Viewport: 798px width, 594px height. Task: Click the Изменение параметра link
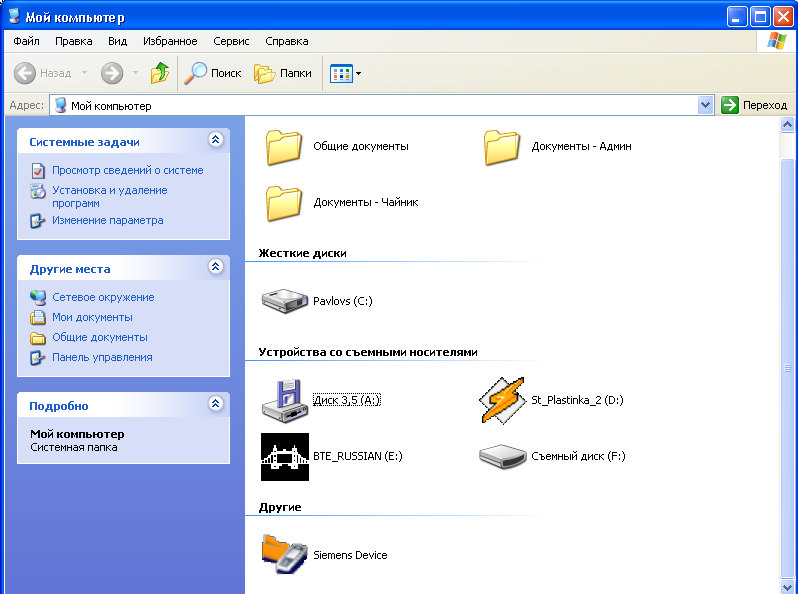[108, 220]
